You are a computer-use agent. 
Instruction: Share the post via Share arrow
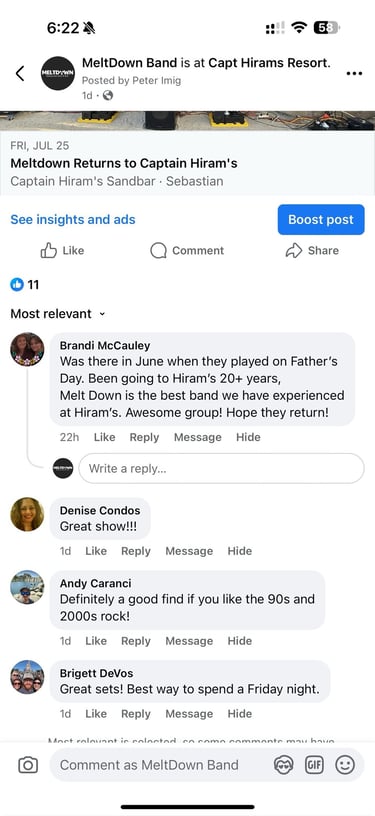coord(312,250)
